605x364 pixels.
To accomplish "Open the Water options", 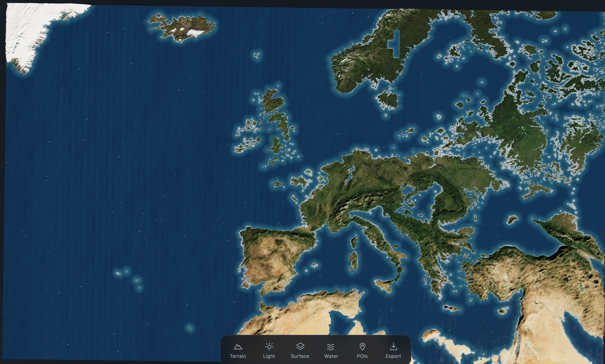I will click(331, 351).
